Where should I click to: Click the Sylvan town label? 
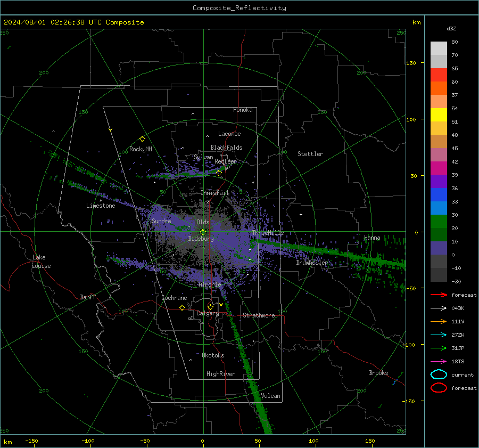pos(203,157)
